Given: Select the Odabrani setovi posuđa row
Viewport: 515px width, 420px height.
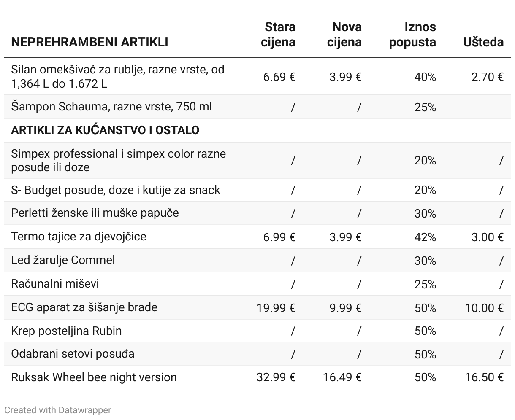Looking at the screenshot, I should click(x=73, y=354).
